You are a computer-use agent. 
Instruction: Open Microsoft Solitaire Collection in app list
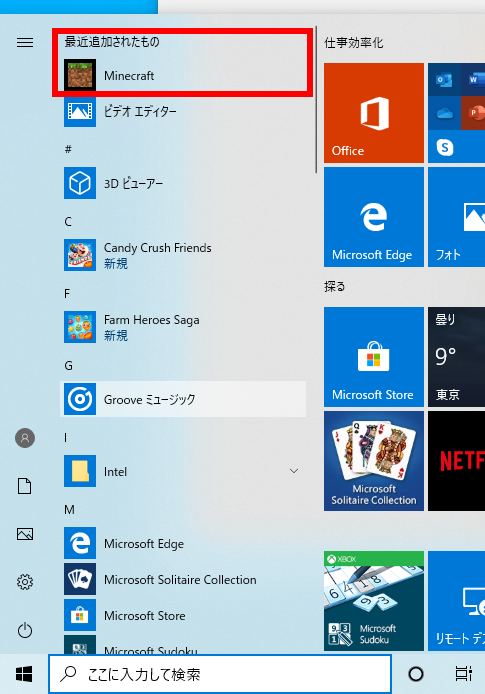pos(183,579)
